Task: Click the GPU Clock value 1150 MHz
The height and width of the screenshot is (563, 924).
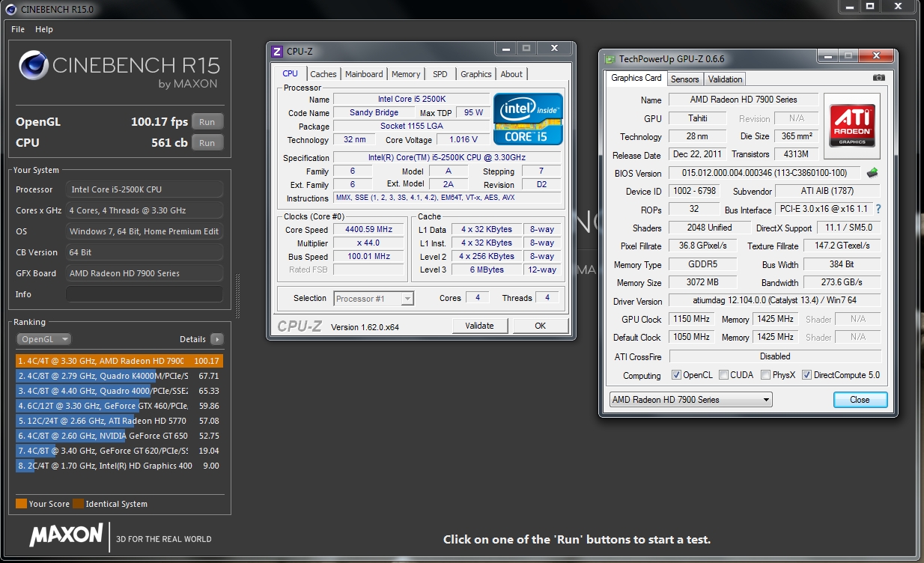Action: 692,319
